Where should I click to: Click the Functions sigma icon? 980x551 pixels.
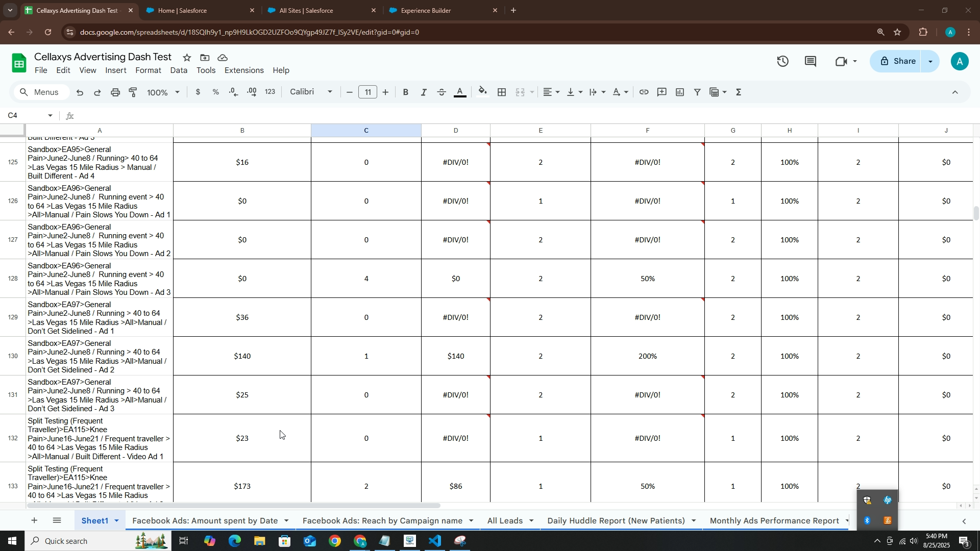(739, 92)
